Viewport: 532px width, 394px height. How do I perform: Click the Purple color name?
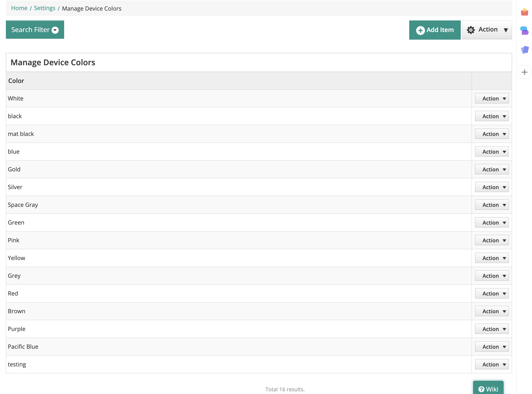click(x=17, y=329)
